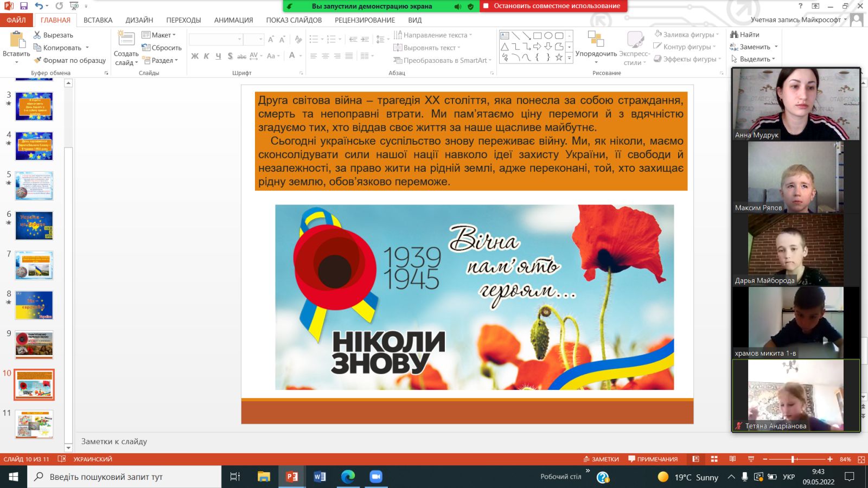Click zoom out minus button
The height and width of the screenshot is (488, 868).
[765, 459]
